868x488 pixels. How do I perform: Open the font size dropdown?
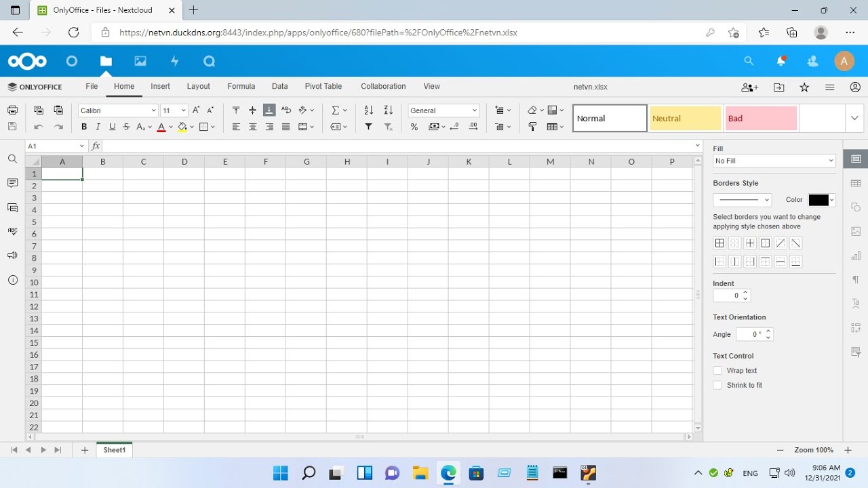(x=183, y=110)
